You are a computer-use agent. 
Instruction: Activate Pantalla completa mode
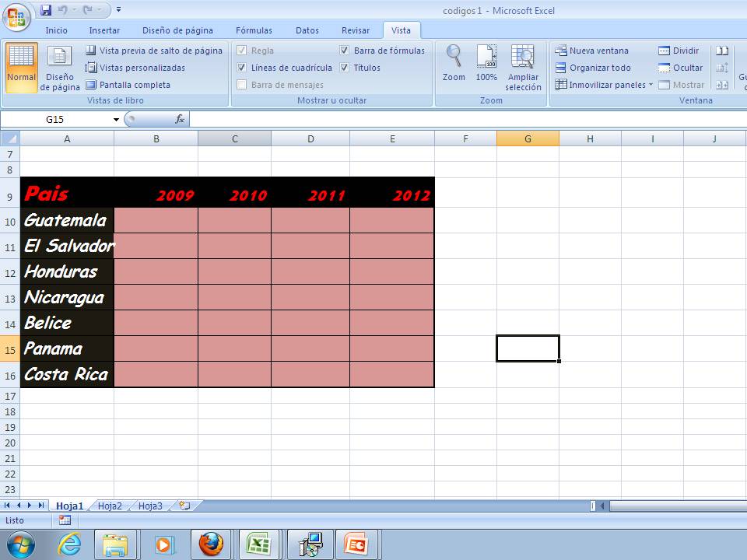(139, 84)
